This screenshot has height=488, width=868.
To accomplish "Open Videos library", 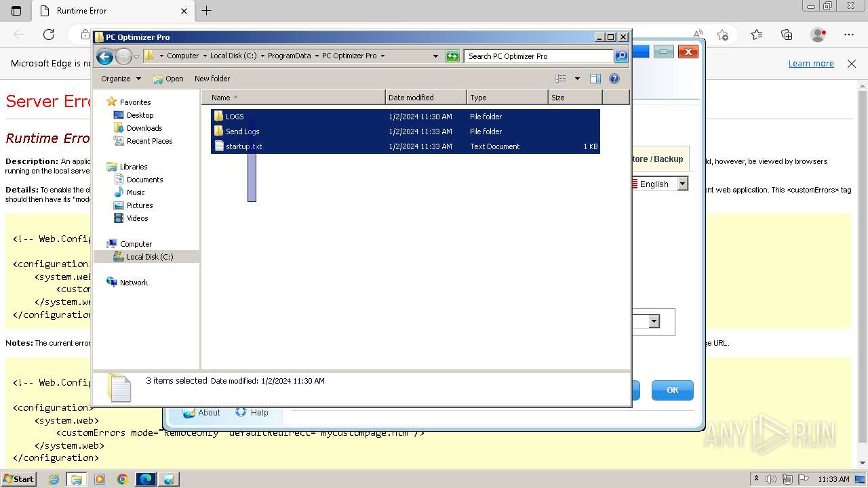I will 137,218.
